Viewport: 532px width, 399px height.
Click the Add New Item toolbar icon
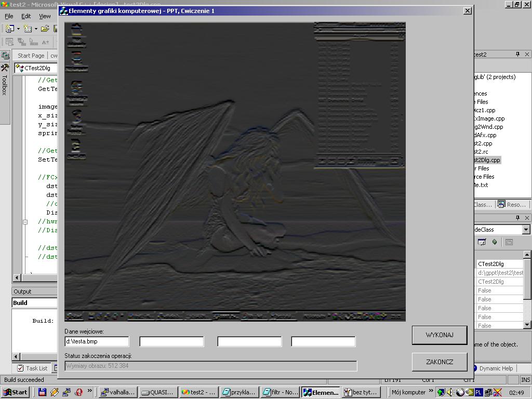click(27, 29)
